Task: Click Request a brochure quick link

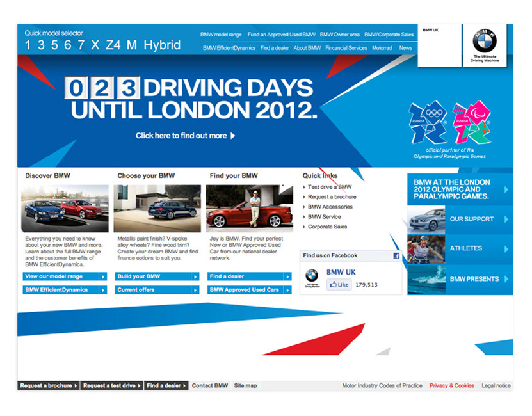Action: [x=332, y=197]
